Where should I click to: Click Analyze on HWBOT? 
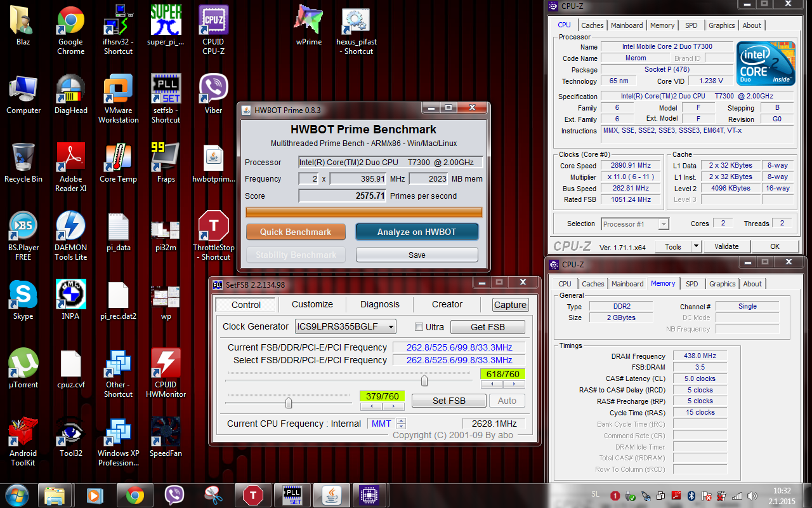coord(417,232)
